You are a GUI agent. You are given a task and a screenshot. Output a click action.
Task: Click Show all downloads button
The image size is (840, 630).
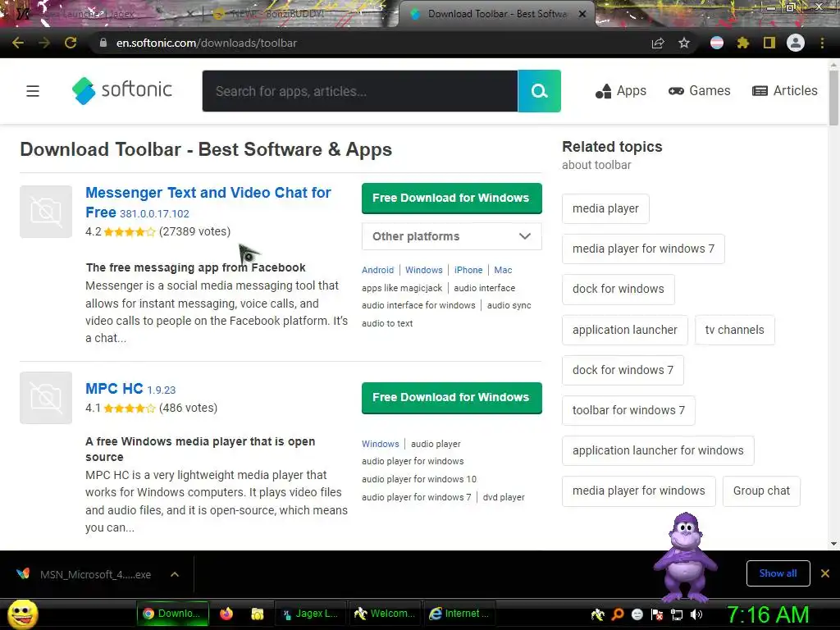click(778, 573)
